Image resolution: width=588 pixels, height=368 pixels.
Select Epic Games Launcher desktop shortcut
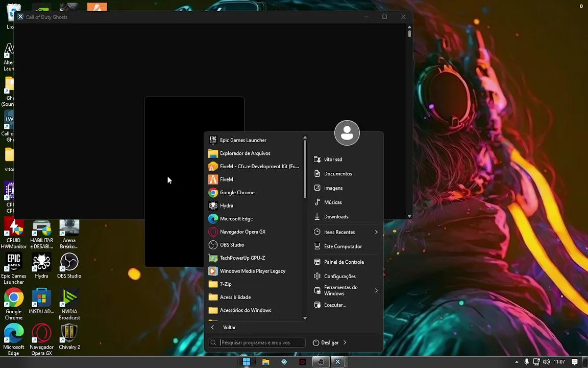(13, 268)
